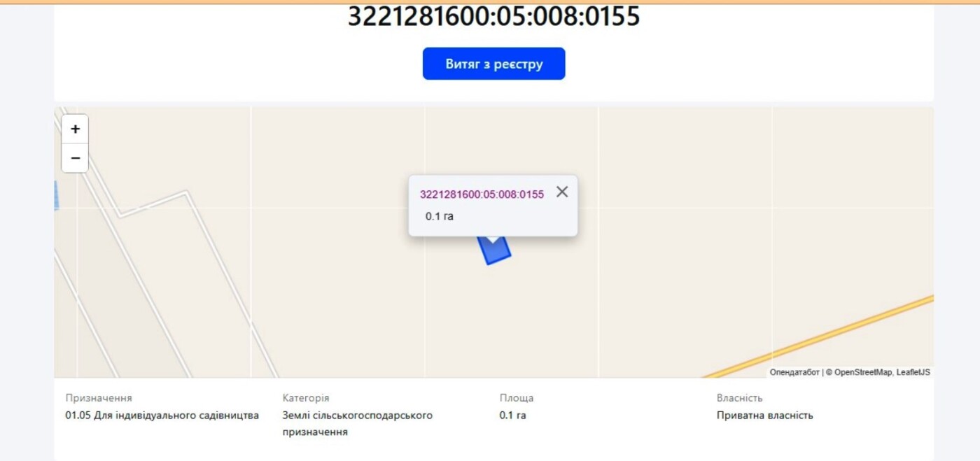Close the parcel info popup

[x=562, y=192]
